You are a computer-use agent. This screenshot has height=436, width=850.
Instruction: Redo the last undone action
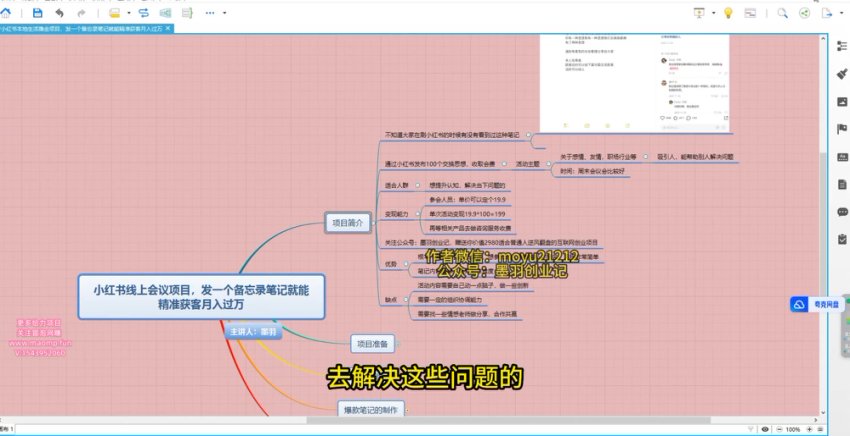(83, 13)
